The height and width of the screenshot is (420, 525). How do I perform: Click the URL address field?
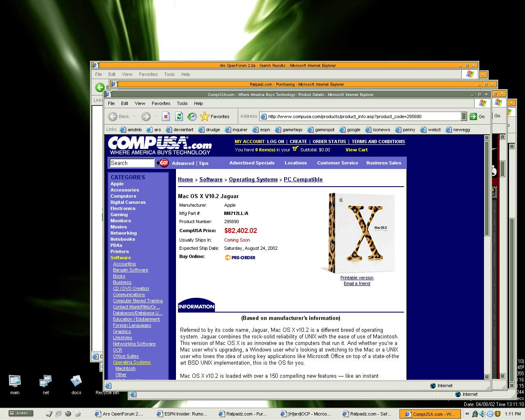click(x=364, y=116)
